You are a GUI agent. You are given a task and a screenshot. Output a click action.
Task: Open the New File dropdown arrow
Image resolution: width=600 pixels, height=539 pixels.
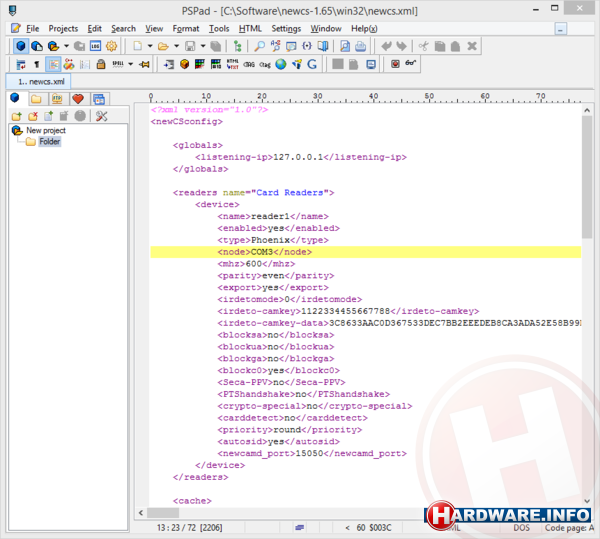point(150,46)
